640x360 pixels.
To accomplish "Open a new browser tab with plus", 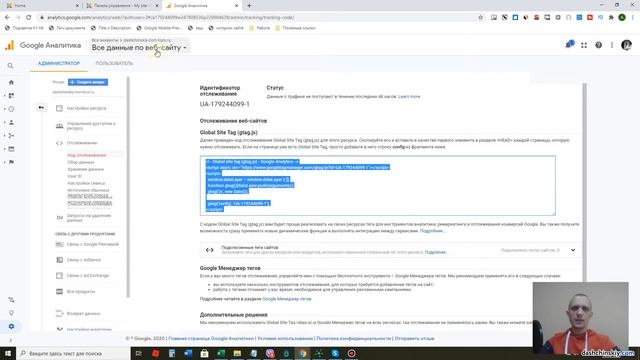I will 249,6.
